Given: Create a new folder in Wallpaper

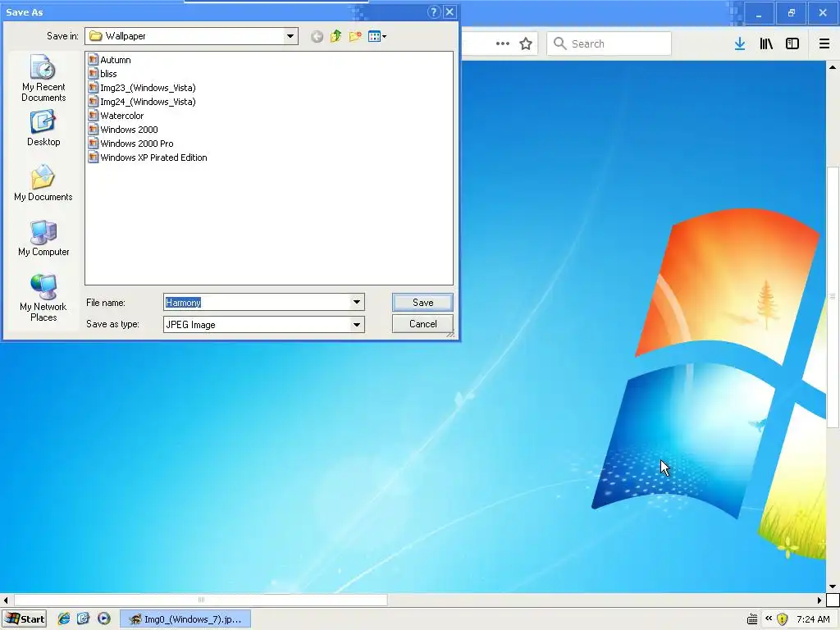Looking at the screenshot, I should (354, 36).
